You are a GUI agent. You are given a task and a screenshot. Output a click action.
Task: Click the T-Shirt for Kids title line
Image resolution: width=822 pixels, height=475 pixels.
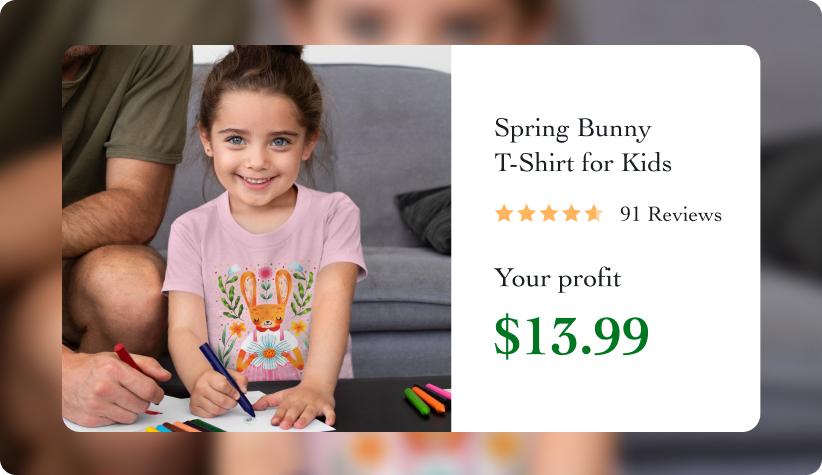coord(583,163)
